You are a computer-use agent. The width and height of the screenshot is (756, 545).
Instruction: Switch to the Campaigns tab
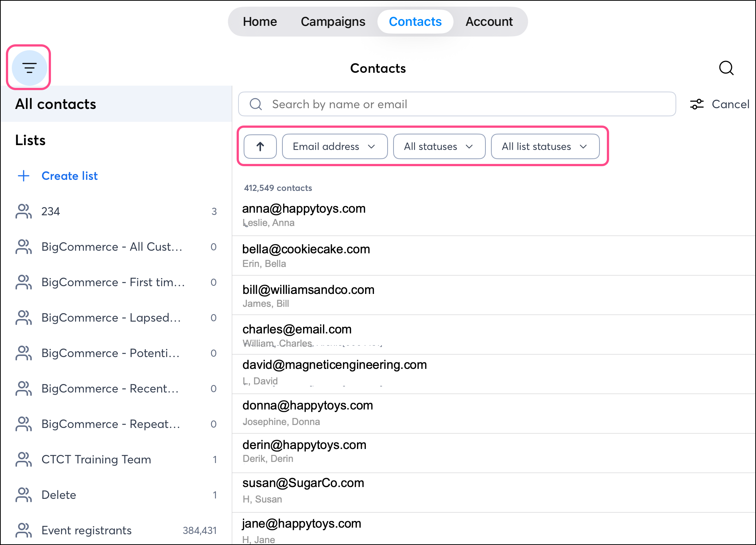point(333,22)
